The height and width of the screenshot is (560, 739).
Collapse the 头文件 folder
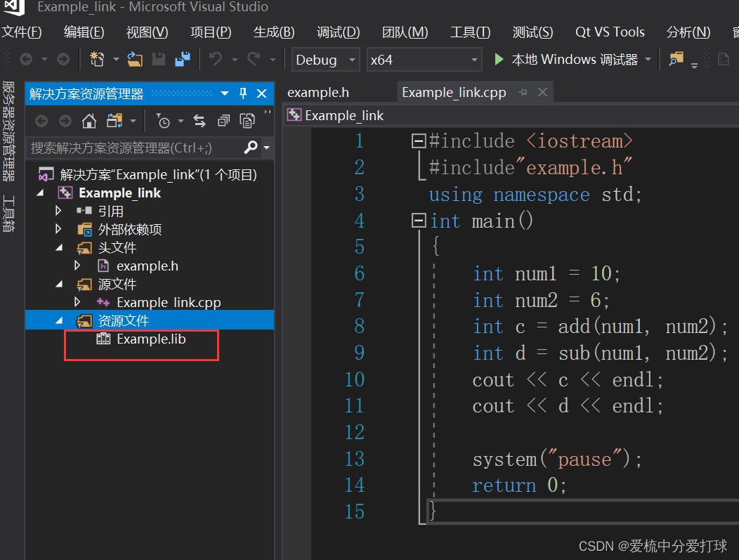[59, 247]
